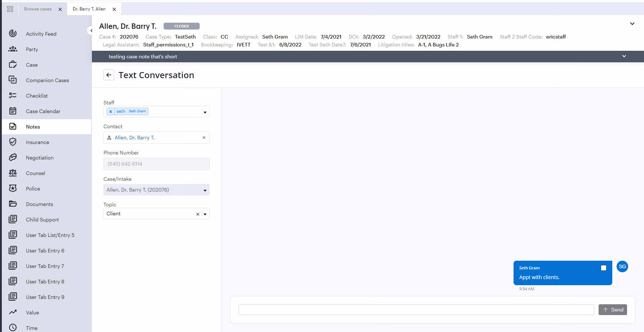Select the Companion Cases icon
Image resolution: width=644 pixels, height=332 pixels.
13,80
